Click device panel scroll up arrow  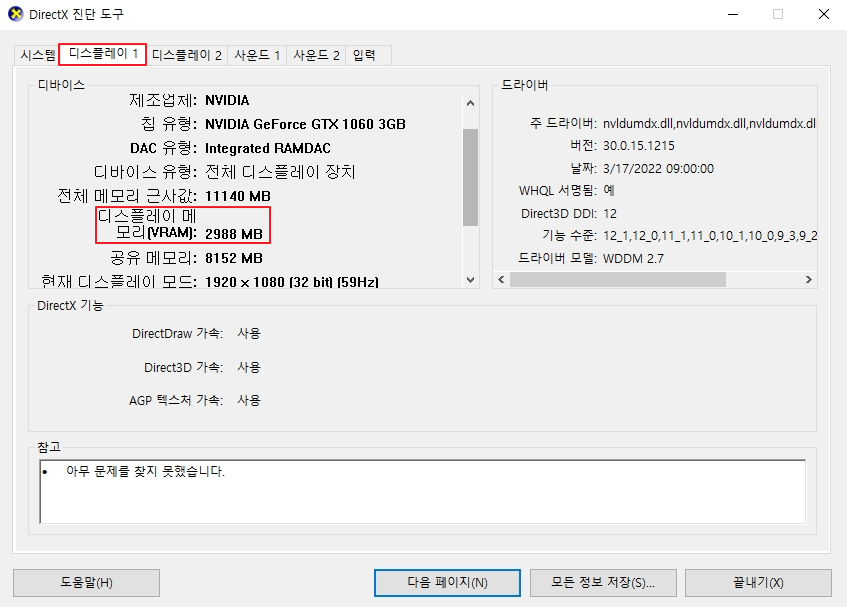coord(470,103)
